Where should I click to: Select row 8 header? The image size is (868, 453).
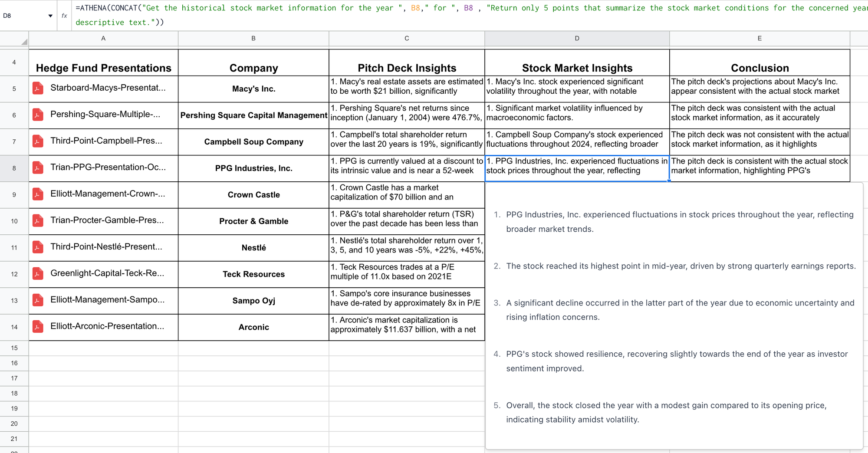click(14, 168)
